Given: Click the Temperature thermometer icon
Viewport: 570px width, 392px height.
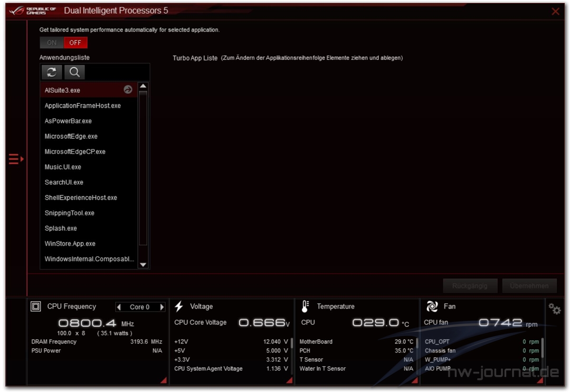Looking at the screenshot, I should point(305,307).
